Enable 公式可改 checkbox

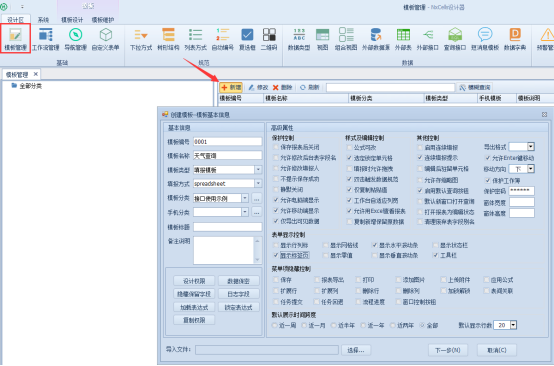click(349, 147)
